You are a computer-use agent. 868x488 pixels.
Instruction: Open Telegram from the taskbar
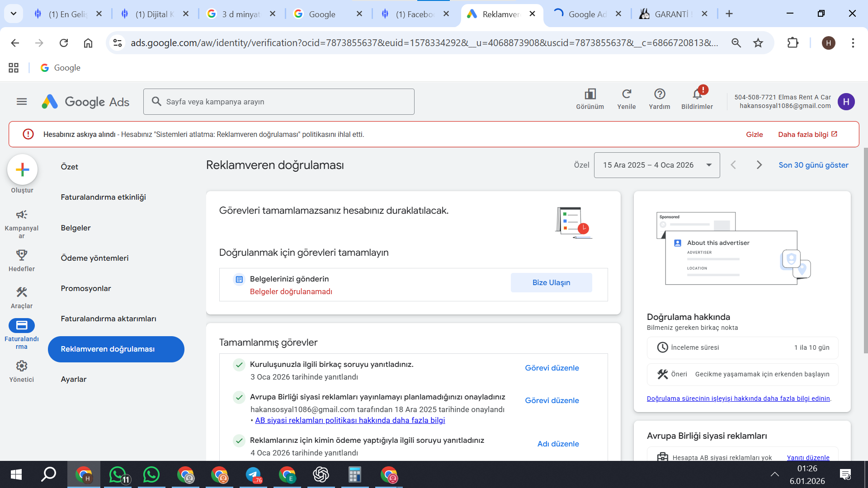coord(254,475)
